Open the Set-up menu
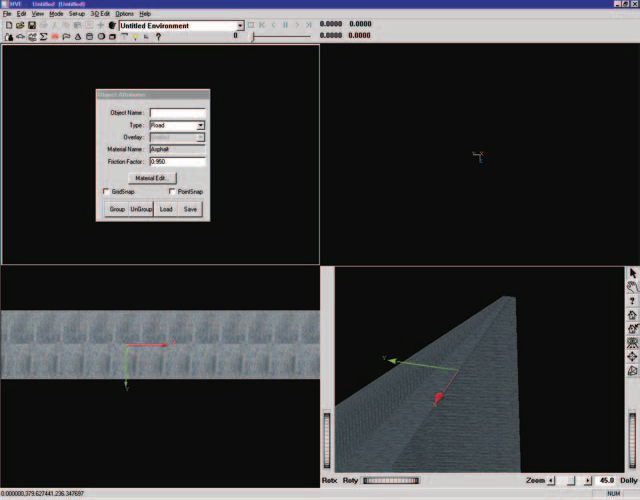This screenshot has width=640, height=500. pos(77,14)
